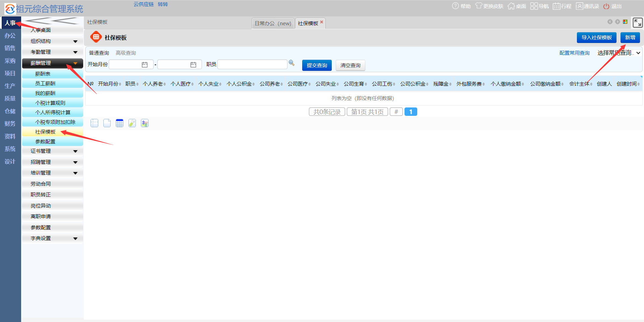This screenshot has width=644, height=322.
Task: Click the 帮助 help icon
Action: pos(455,6)
